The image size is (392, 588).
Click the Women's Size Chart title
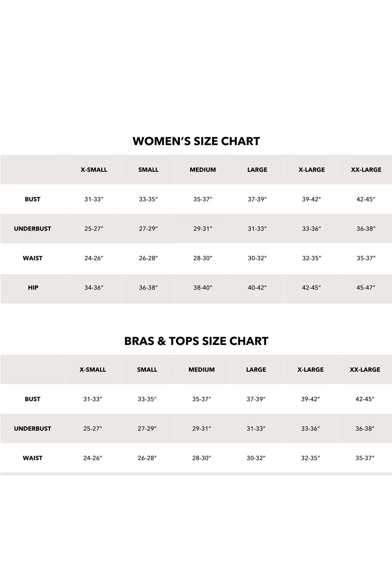click(196, 141)
